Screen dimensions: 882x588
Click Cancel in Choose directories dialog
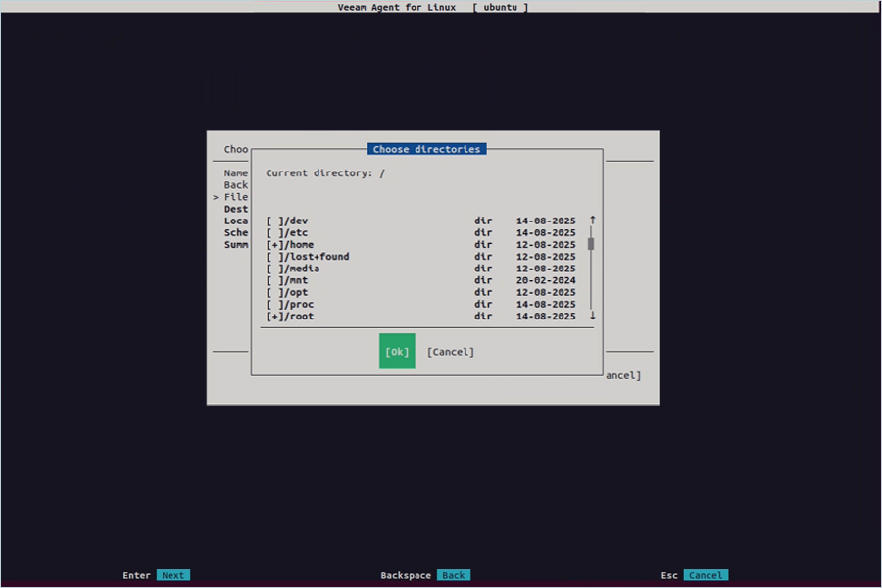click(x=451, y=352)
